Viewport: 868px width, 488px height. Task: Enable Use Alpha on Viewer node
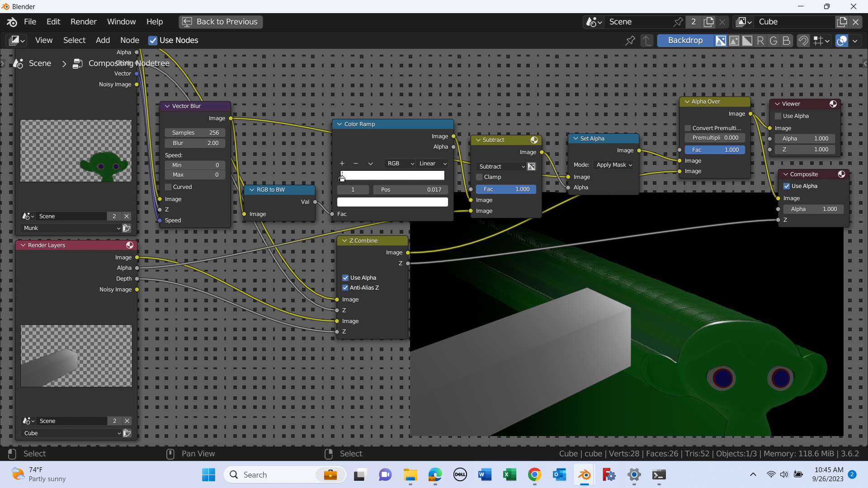pyautogui.click(x=778, y=116)
